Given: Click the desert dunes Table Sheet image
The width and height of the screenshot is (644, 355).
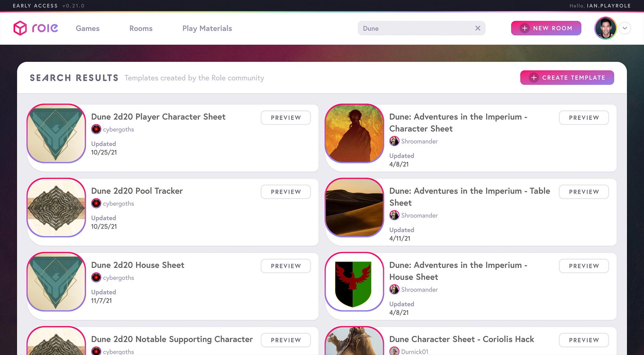Looking at the screenshot, I should (x=354, y=208).
